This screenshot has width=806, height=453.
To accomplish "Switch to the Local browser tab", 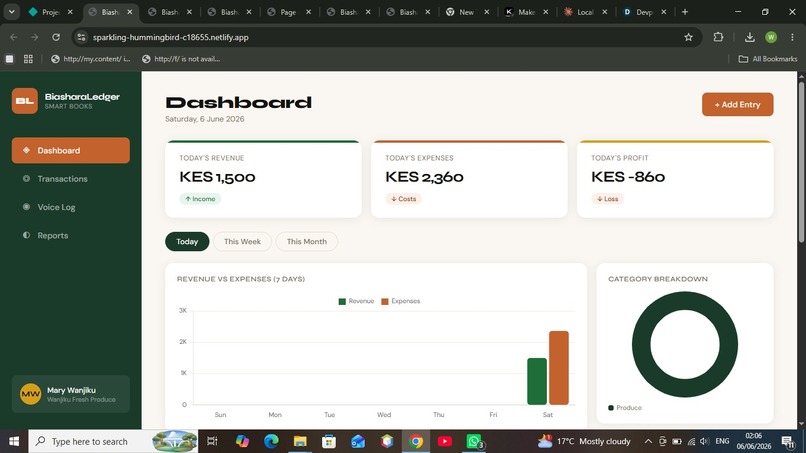I will pos(585,12).
